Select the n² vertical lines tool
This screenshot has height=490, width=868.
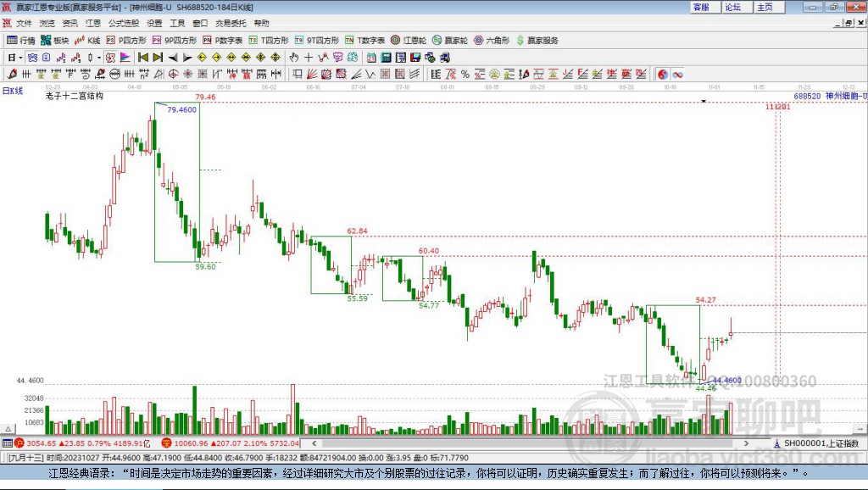pyautogui.click(x=144, y=74)
